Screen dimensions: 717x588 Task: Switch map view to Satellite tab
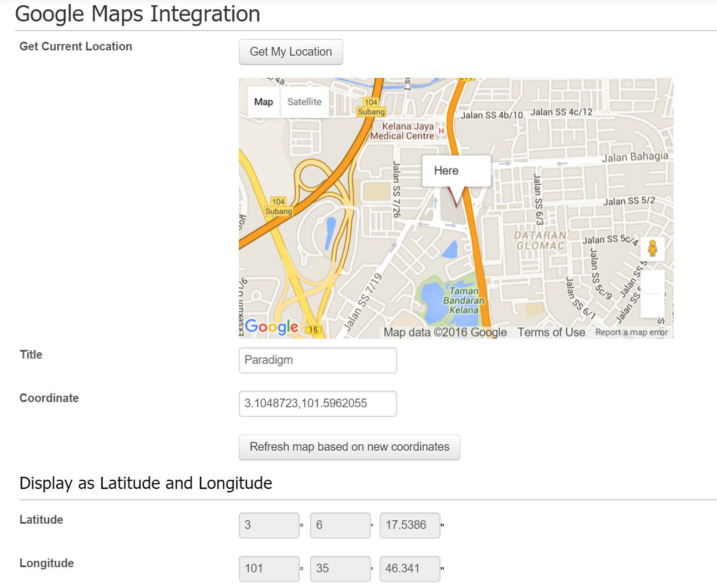[x=304, y=102]
